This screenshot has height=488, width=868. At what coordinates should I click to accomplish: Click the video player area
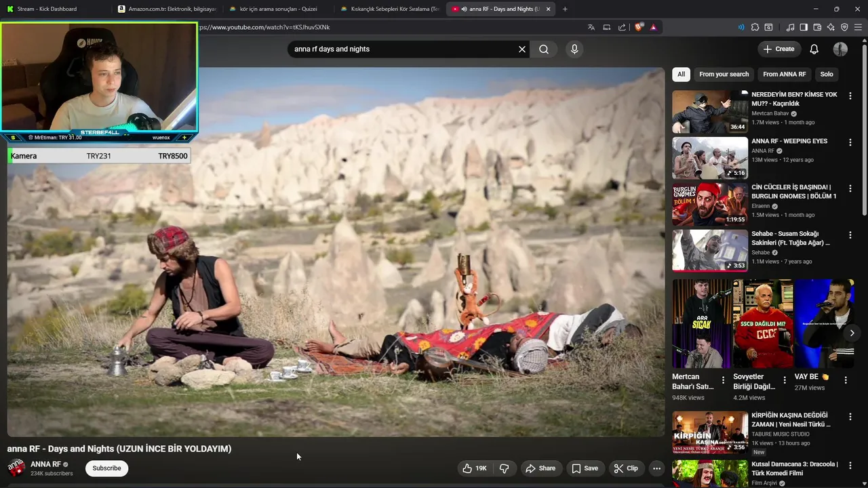point(336,251)
